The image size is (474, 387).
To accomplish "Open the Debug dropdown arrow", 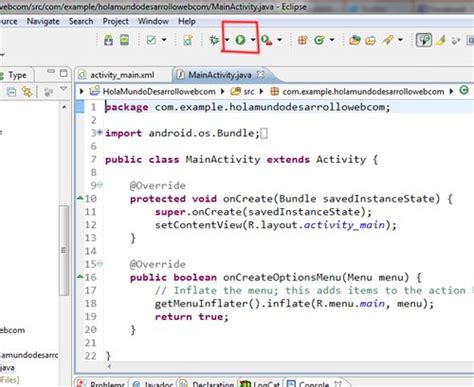I will point(227,40).
